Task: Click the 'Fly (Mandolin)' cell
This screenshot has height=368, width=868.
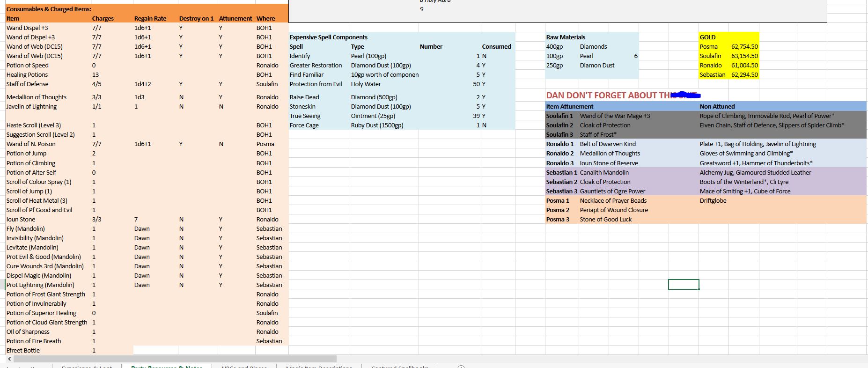Action: [26, 228]
